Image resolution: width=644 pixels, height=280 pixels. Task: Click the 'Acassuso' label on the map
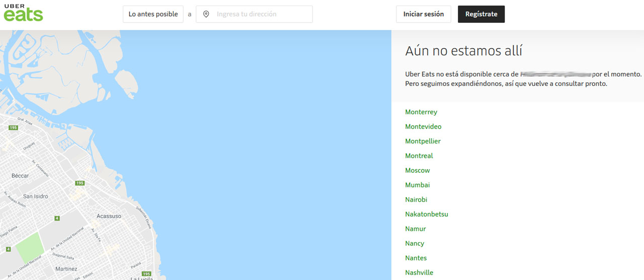pyautogui.click(x=109, y=216)
